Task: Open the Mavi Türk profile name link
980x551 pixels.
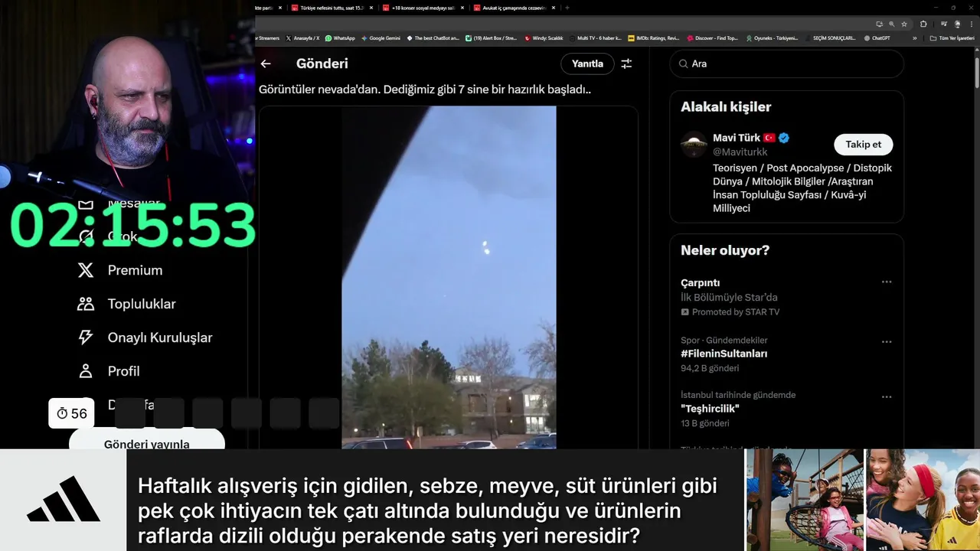Action: 737,138
